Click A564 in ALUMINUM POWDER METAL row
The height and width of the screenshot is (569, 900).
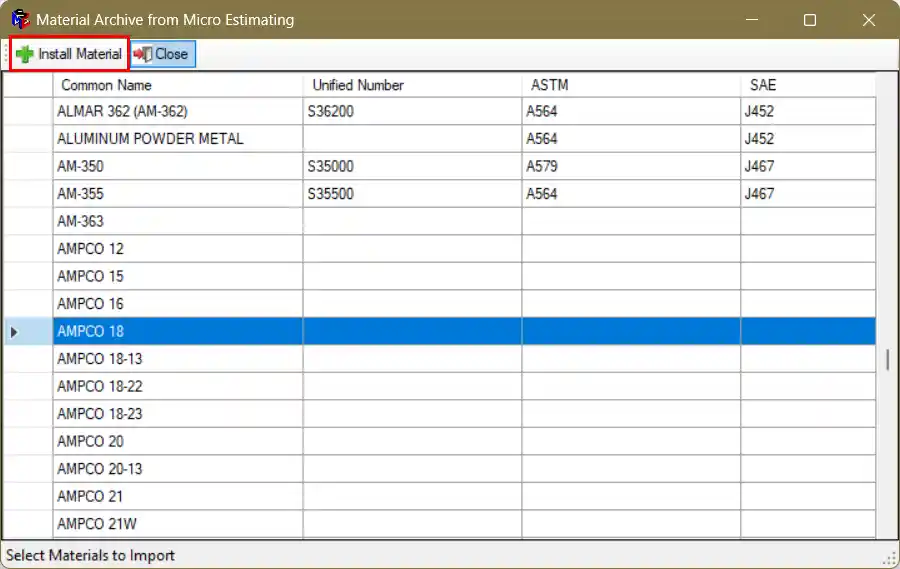(x=631, y=139)
